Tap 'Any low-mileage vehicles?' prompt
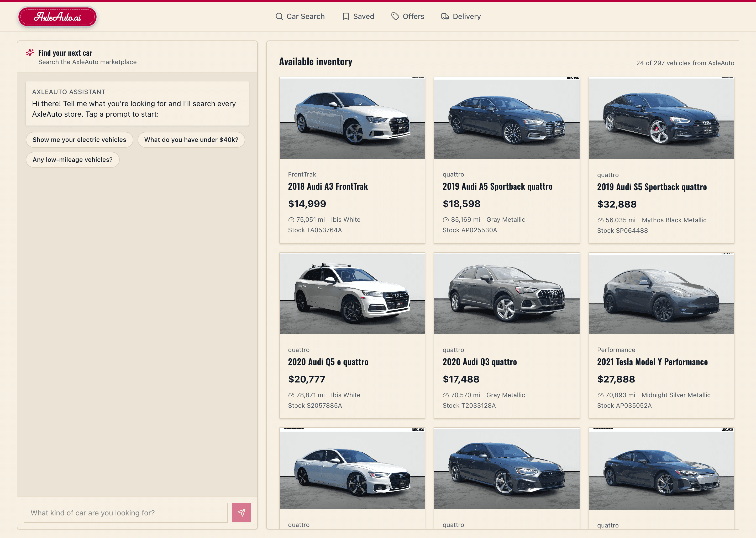Viewport: 756px width, 538px height. click(72, 160)
